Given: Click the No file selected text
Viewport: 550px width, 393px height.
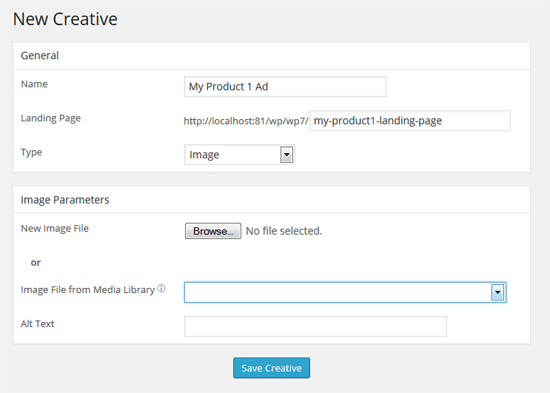Looking at the screenshot, I should pos(284,231).
